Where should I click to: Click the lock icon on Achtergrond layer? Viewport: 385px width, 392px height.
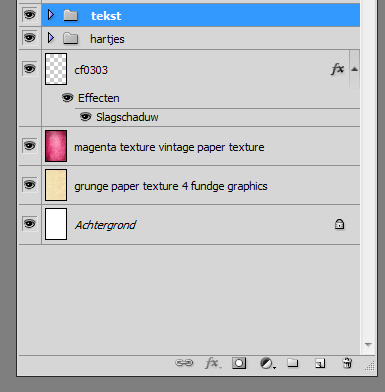pyautogui.click(x=339, y=224)
